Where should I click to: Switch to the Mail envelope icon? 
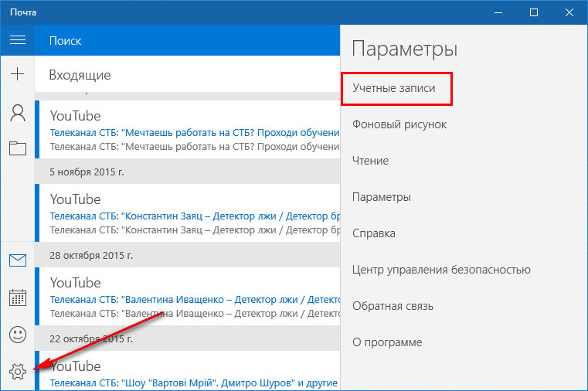click(17, 260)
